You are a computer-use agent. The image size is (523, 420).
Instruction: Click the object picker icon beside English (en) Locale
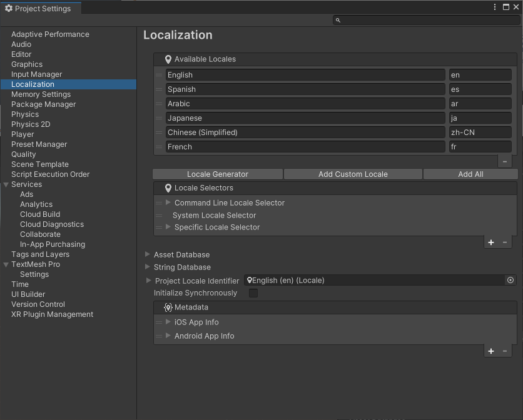(x=510, y=280)
